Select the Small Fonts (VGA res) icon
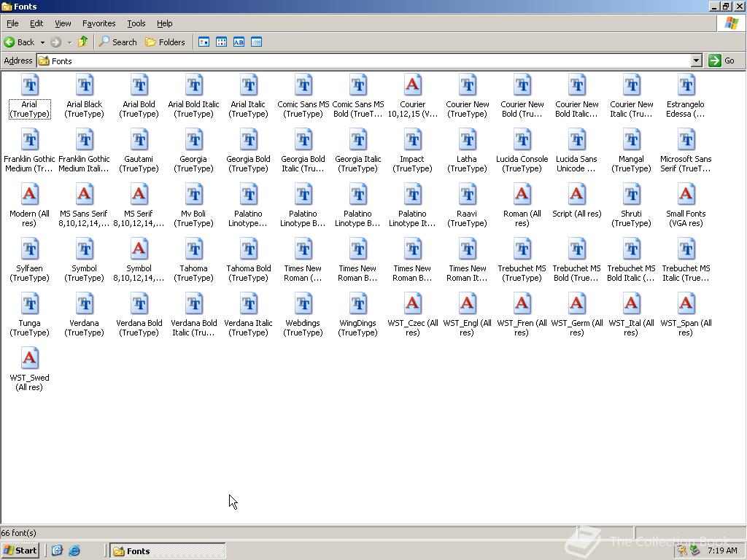This screenshot has height=560, width=747. click(x=686, y=195)
